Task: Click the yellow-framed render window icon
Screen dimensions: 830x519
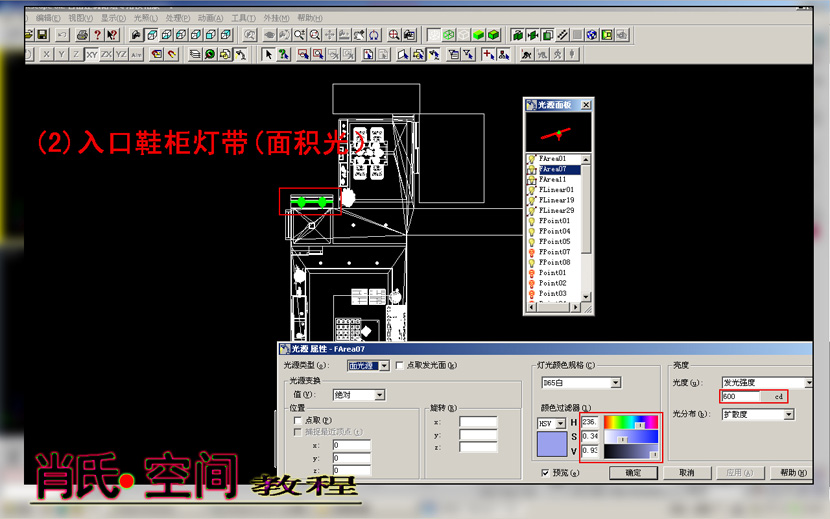Action: click(607, 35)
